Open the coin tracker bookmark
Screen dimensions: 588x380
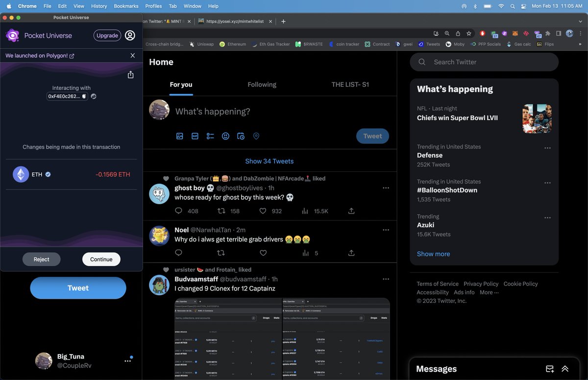coord(344,44)
